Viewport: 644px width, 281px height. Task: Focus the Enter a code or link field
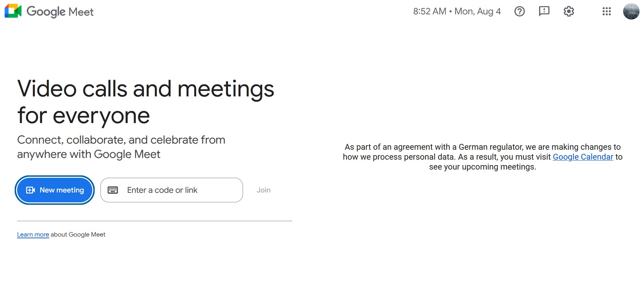(x=181, y=190)
